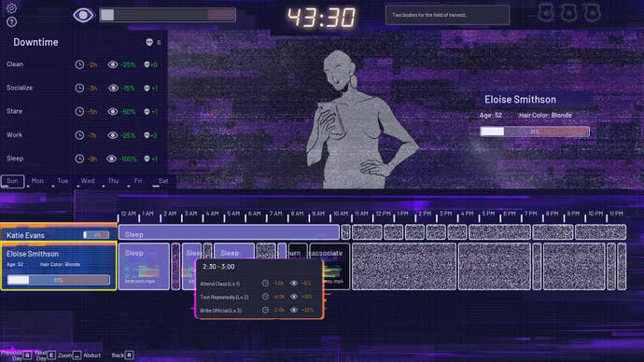
Task: Switch to the Sun day tab
Action: [x=12, y=181]
